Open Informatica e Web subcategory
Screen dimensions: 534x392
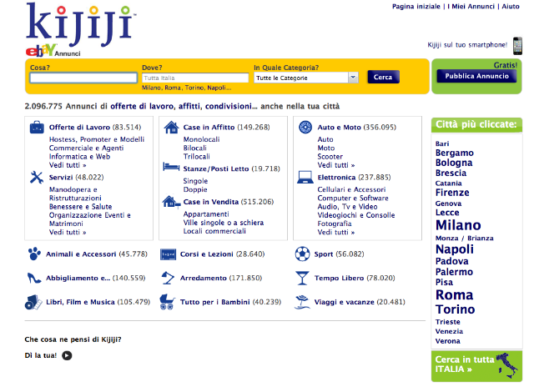point(79,157)
